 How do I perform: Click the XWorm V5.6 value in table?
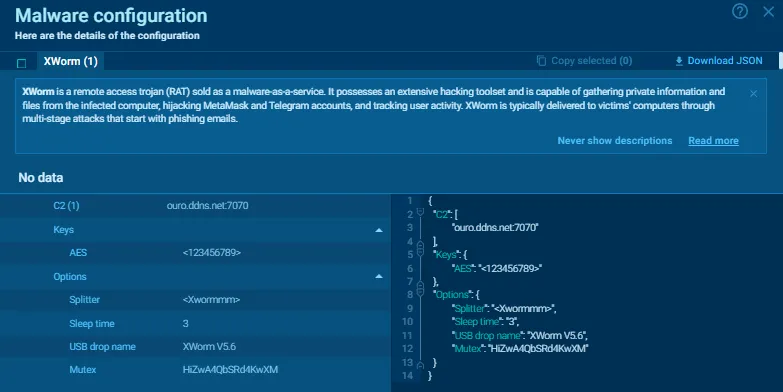point(209,347)
